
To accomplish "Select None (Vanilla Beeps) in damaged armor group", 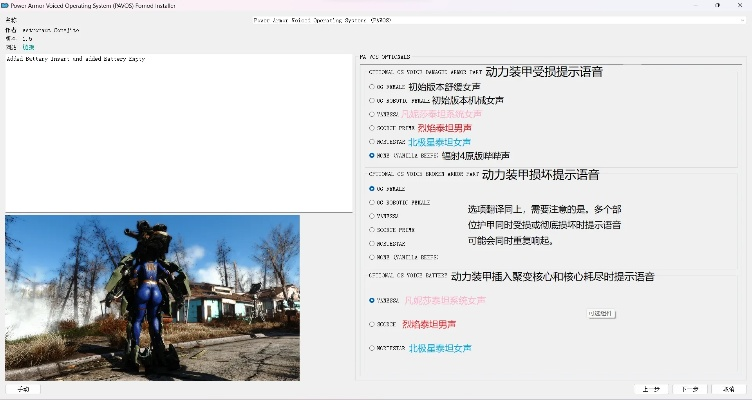I will pyautogui.click(x=372, y=156).
